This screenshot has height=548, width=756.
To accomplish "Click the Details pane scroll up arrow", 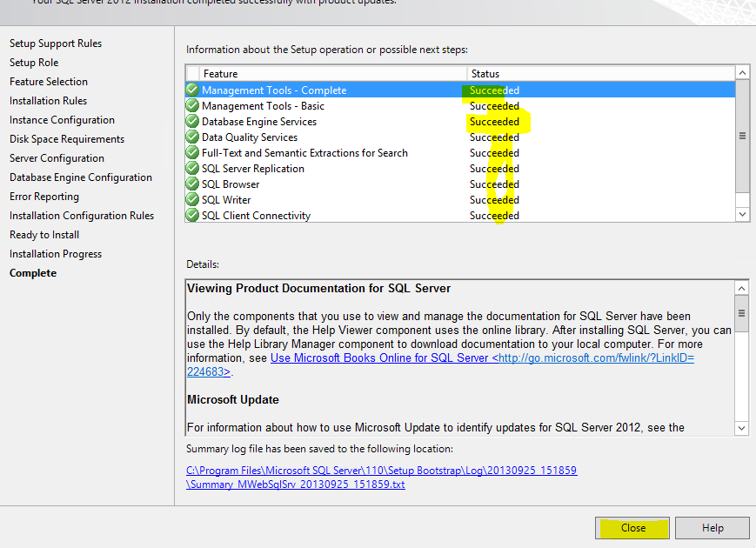I will 741,288.
